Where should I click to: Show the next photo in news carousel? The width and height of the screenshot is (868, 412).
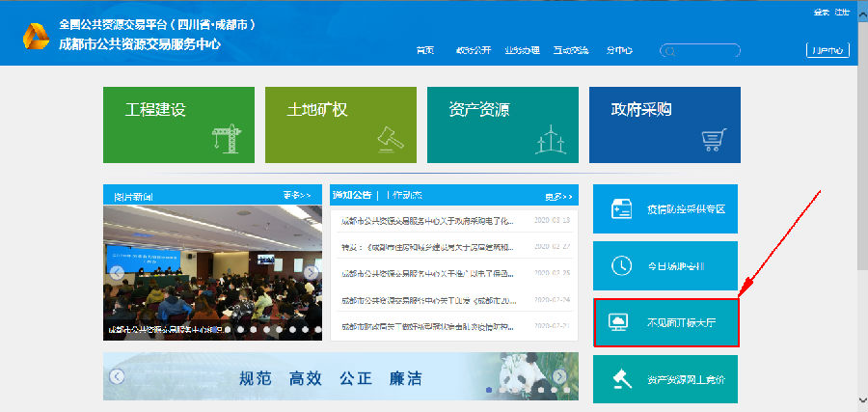point(311,273)
